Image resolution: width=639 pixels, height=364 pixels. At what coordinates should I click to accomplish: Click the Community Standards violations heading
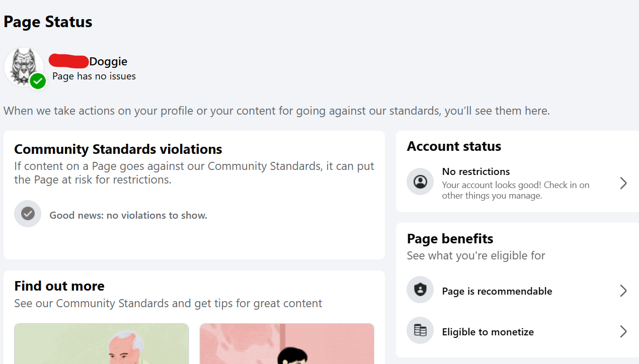[118, 149]
